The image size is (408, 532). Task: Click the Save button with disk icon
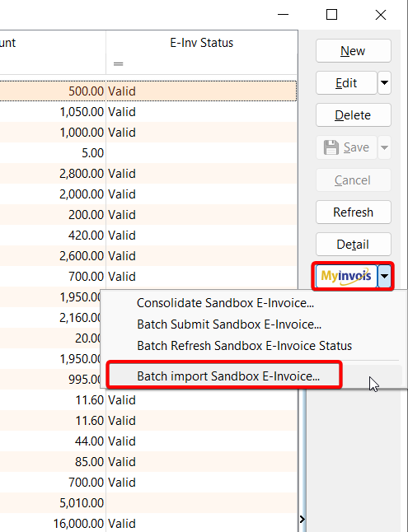click(346, 147)
